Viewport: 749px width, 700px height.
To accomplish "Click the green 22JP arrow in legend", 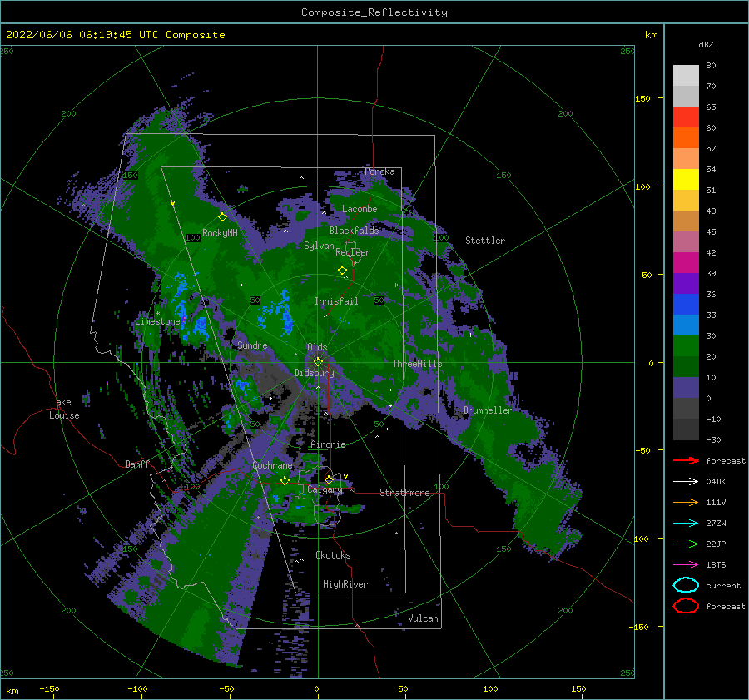I will point(686,544).
